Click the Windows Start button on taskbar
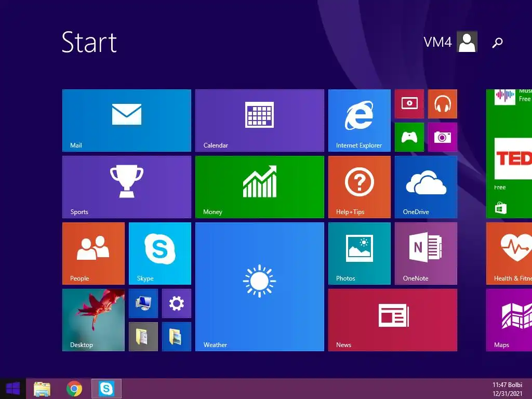 click(x=13, y=389)
